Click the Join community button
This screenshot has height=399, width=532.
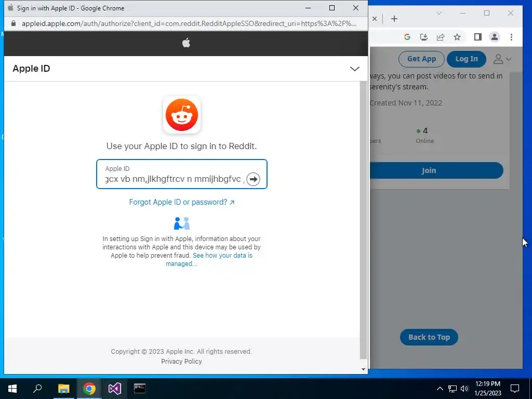(x=436, y=170)
